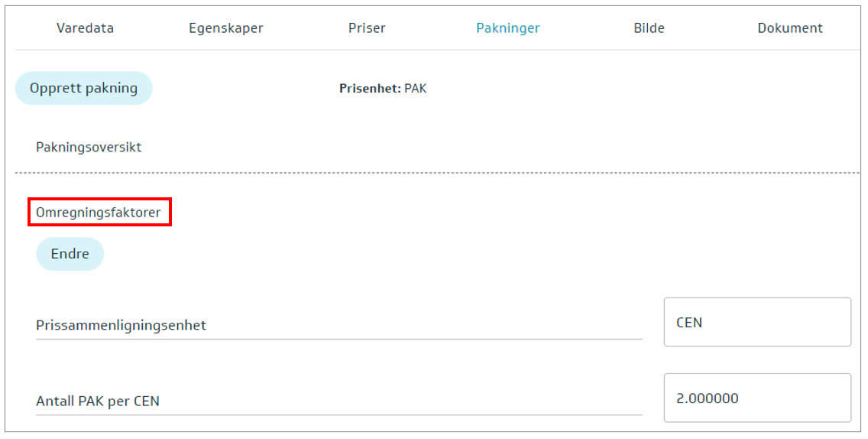868x439 pixels.
Task: Focus the 2.000000 conversion factor field
Action: (x=756, y=398)
